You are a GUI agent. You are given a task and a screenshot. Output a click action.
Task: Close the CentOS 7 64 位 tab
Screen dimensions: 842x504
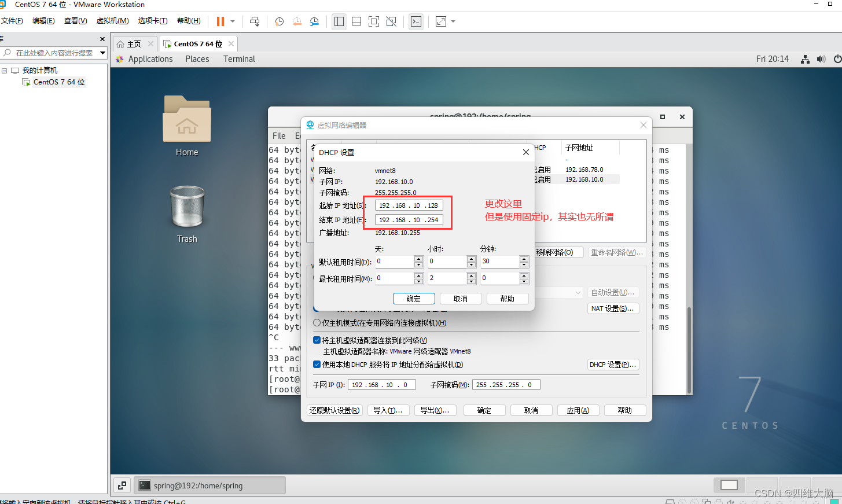coord(231,43)
